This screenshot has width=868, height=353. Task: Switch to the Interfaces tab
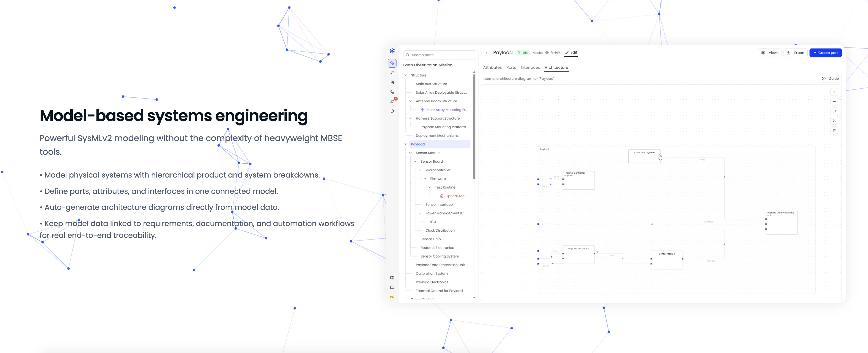point(530,67)
